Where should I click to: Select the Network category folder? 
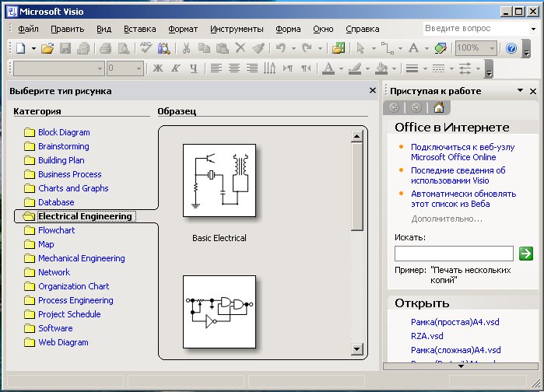(x=47, y=272)
